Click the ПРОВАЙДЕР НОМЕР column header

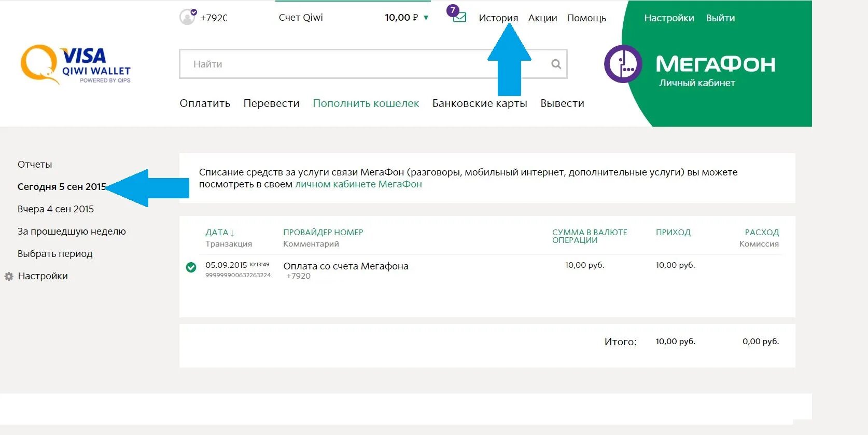323,233
